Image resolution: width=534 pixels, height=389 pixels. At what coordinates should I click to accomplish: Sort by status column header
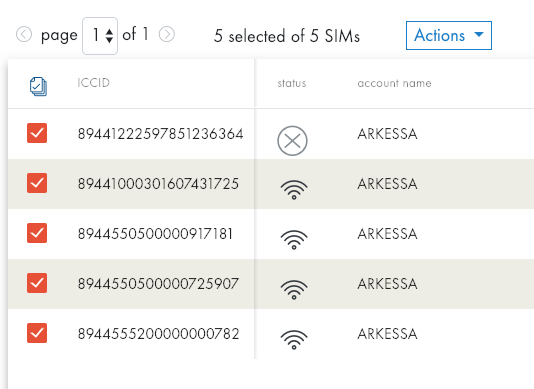pyautogui.click(x=292, y=83)
